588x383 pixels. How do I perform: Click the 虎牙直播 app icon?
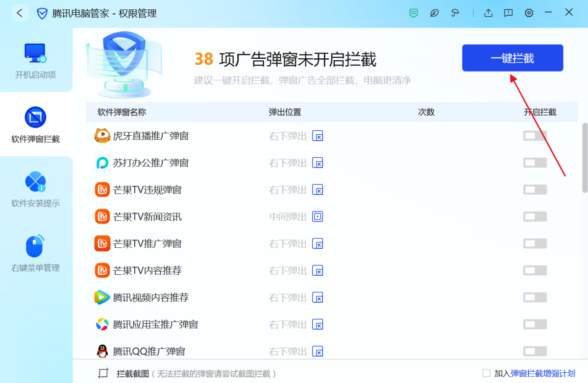click(x=102, y=136)
